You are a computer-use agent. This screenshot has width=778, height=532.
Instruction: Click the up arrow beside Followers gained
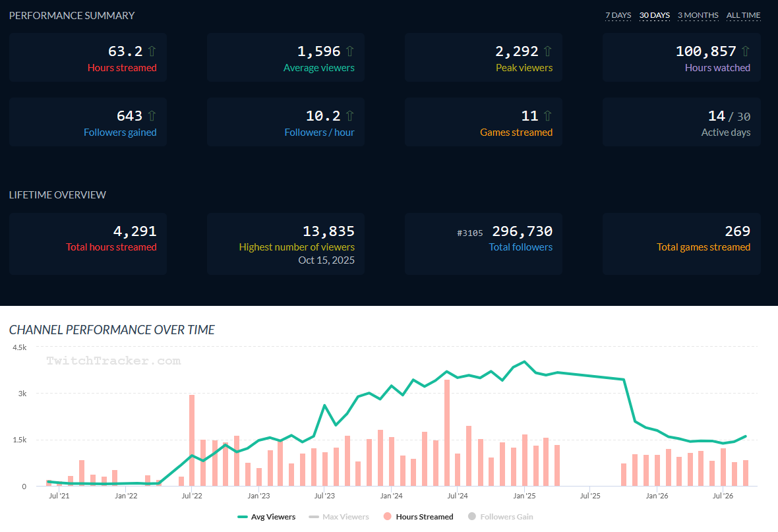point(152,115)
